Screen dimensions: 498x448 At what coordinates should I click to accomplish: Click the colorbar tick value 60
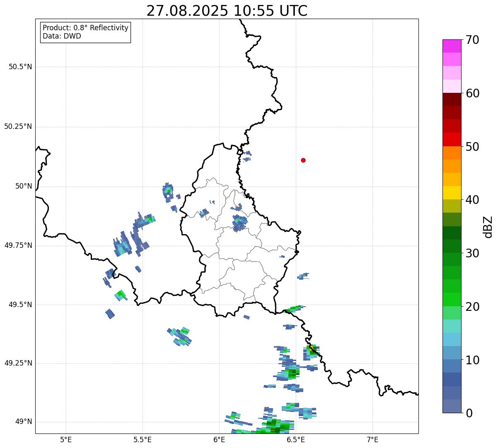tap(472, 93)
